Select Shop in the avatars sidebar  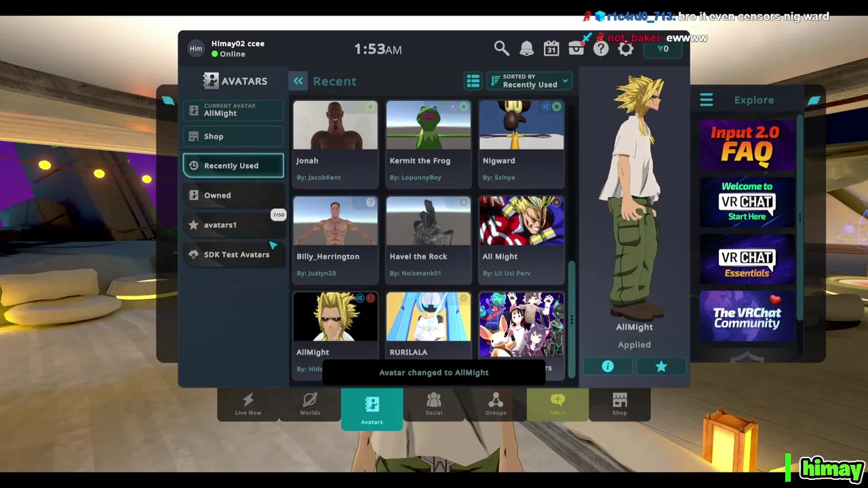233,136
